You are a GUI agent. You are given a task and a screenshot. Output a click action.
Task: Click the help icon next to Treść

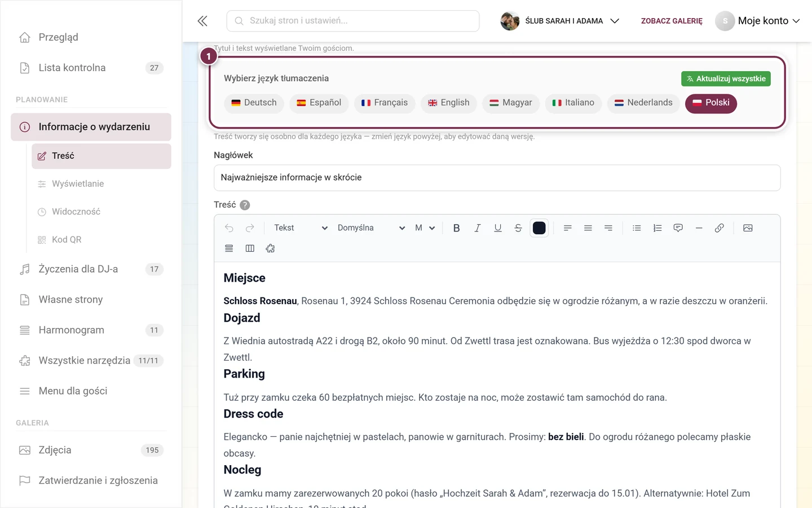pos(245,205)
